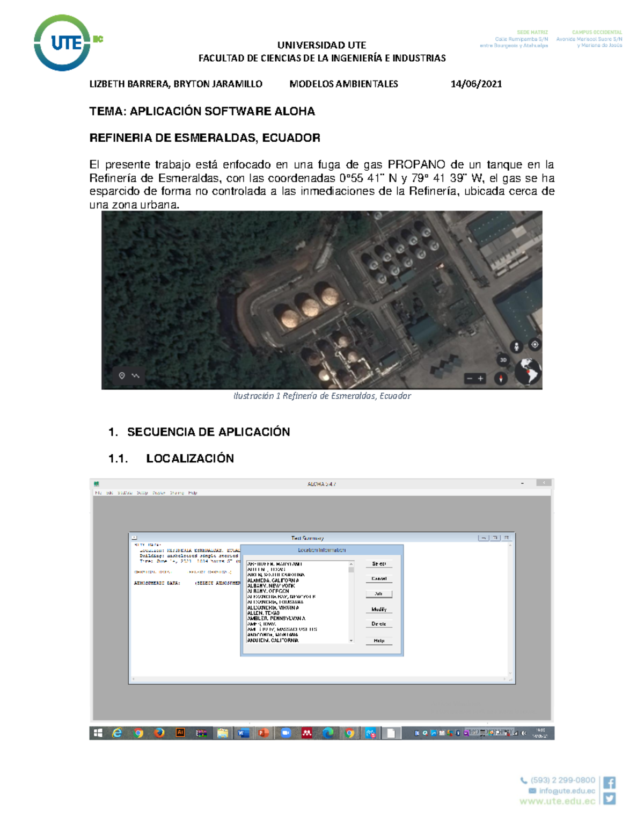Select ABERDEEN, MARYLAND in location list
Screen dimensions: 644x834
pyautogui.click(x=275, y=564)
